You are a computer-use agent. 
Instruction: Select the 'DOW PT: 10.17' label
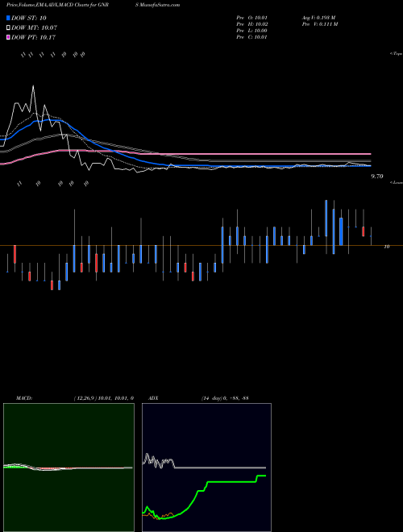[x=34, y=37]
